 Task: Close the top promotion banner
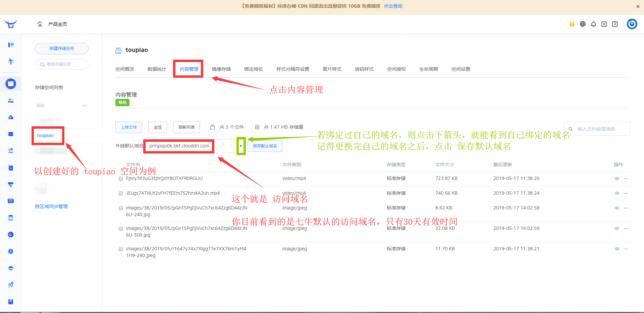[638, 6]
